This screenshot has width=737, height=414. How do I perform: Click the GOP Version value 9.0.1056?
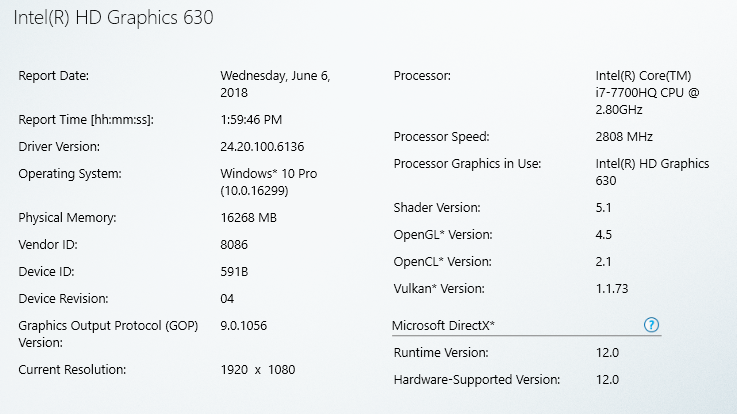tap(243, 326)
